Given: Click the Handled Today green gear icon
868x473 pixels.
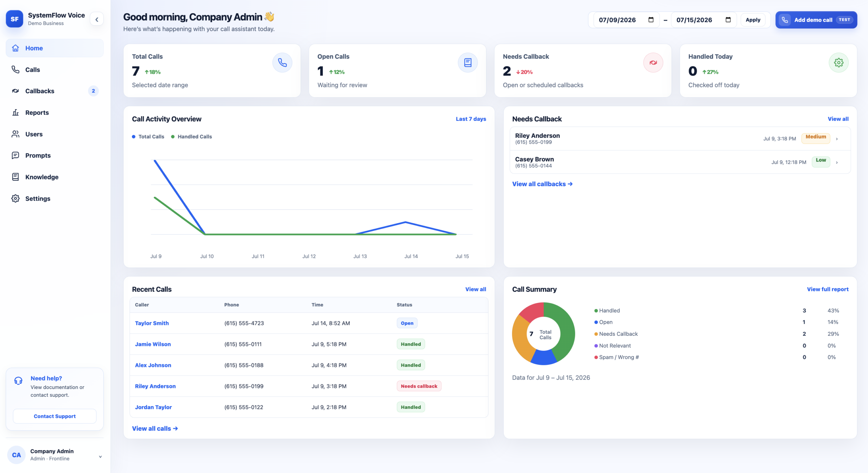Looking at the screenshot, I should 839,62.
